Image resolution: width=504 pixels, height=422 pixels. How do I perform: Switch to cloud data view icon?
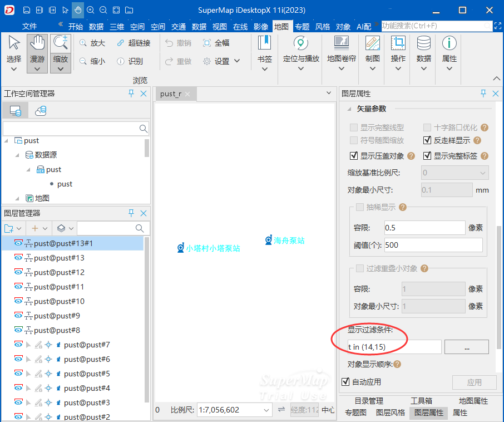[x=41, y=111]
